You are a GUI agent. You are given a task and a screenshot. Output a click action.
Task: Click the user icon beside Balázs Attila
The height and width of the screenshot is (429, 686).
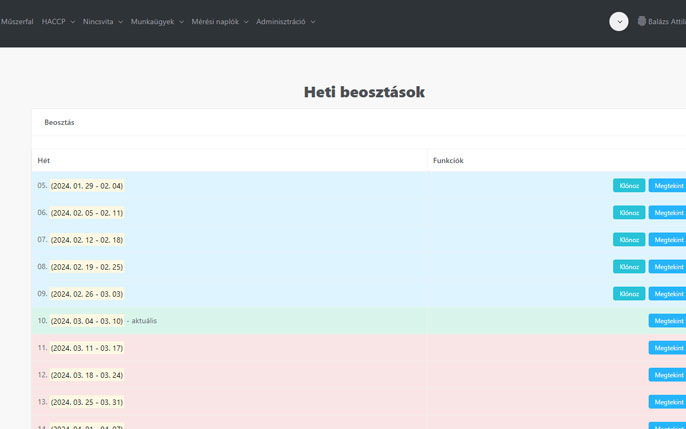[642, 21]
